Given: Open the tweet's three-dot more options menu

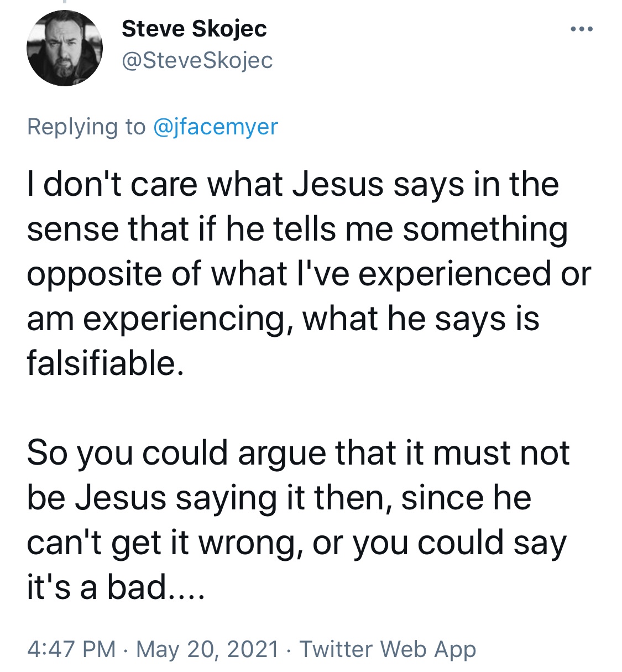Looking at the screenshot, I should pyautogui.click(x=582, y=29).
